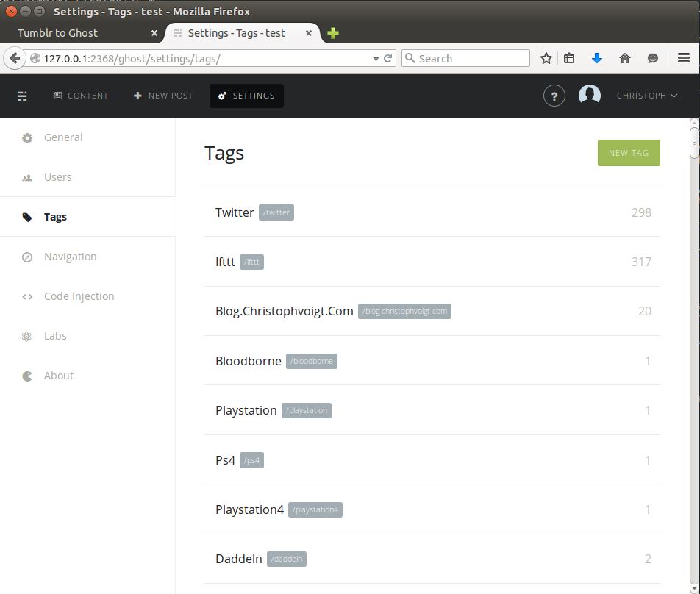
Task: Click the /ifttt slug label
Action: pos(251,262)
